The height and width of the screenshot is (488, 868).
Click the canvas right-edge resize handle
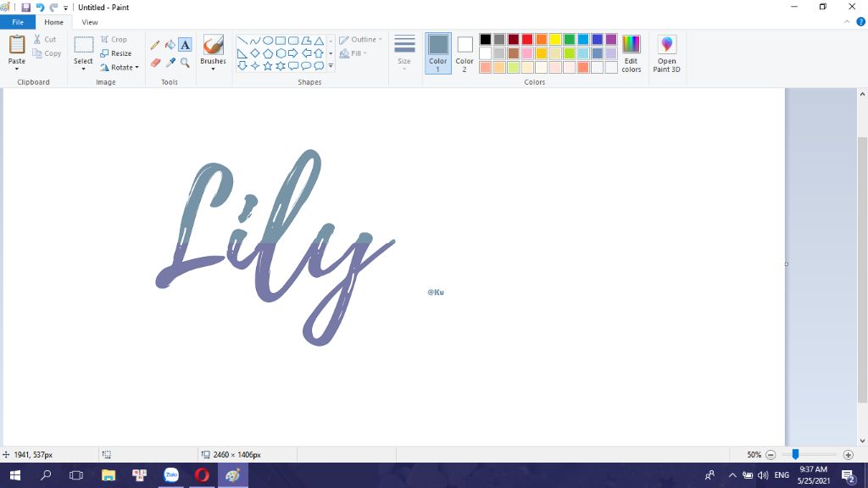coord(787,264)
